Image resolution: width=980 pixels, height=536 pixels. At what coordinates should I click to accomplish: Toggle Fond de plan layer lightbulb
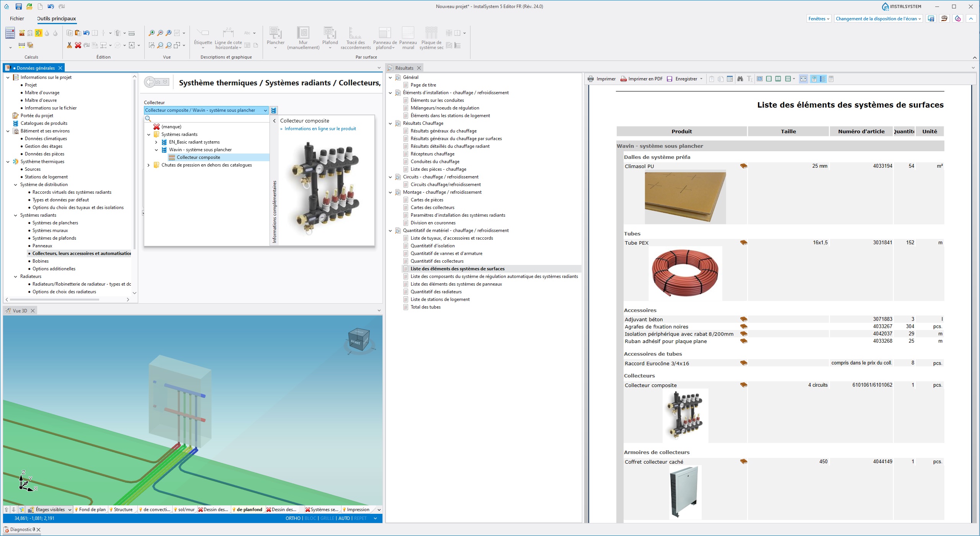tap(76, 510)
